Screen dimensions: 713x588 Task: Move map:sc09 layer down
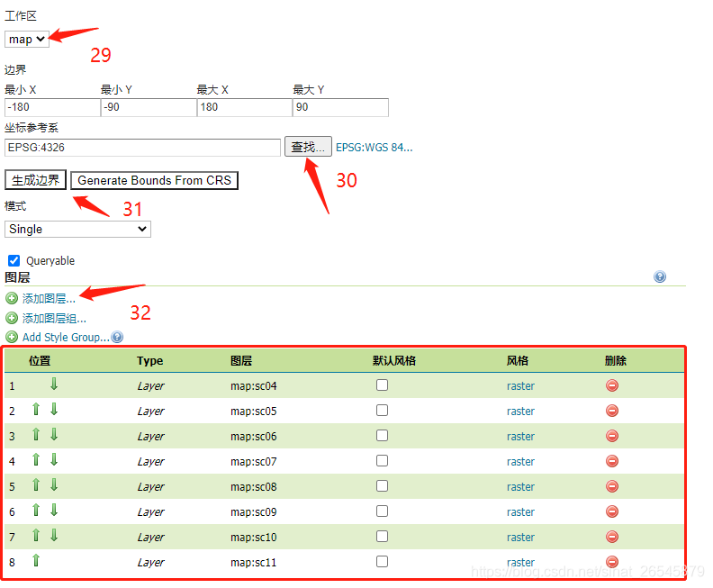54,511
